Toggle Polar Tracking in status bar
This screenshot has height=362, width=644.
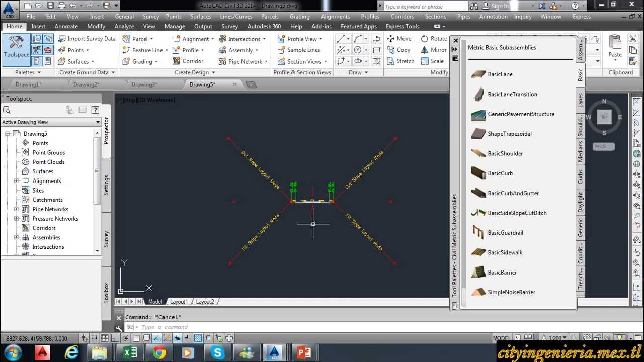click(x=126, y=338)
